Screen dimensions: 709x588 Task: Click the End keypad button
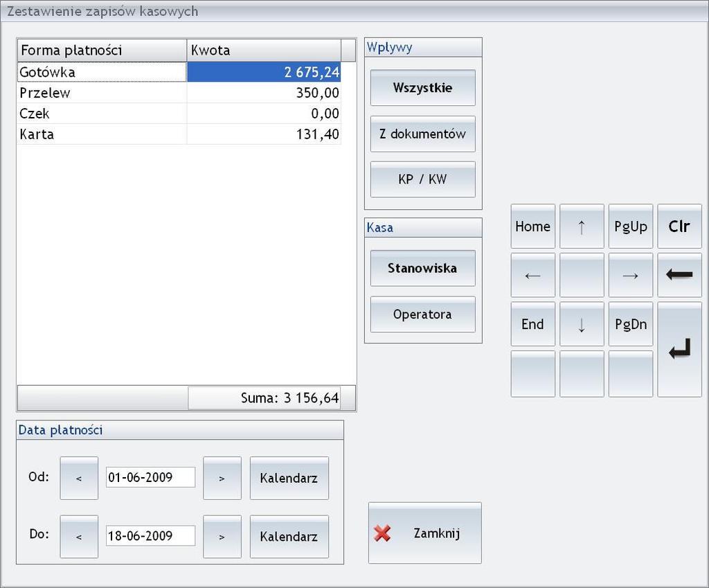532,324
